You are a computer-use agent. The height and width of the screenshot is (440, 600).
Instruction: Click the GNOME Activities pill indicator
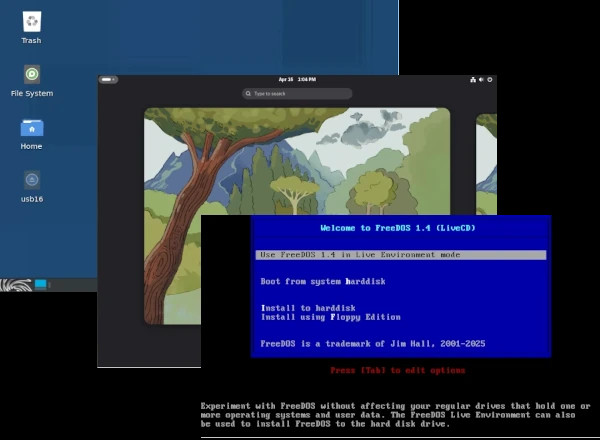click(108, 80)
